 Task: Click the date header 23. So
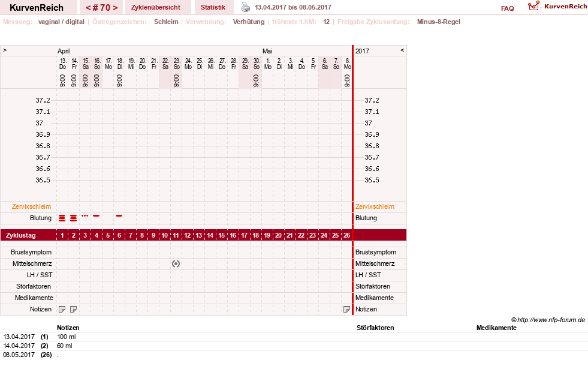[x=177, y=64]
